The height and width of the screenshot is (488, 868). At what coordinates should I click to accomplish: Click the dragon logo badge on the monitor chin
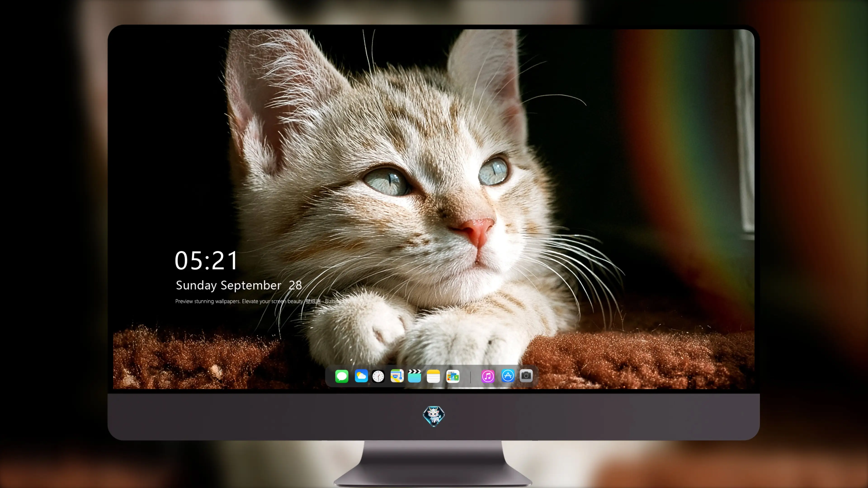(x=434, y=416)
